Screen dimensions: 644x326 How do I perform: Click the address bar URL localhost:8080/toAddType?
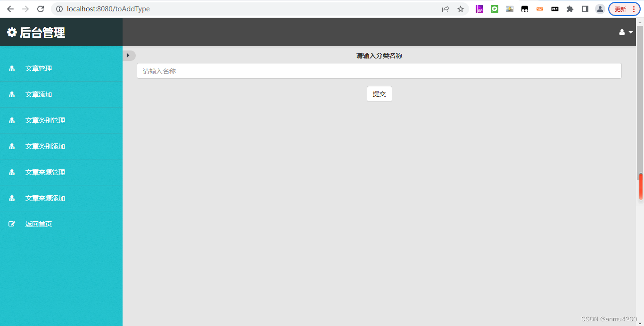click(x=108, y=9)
